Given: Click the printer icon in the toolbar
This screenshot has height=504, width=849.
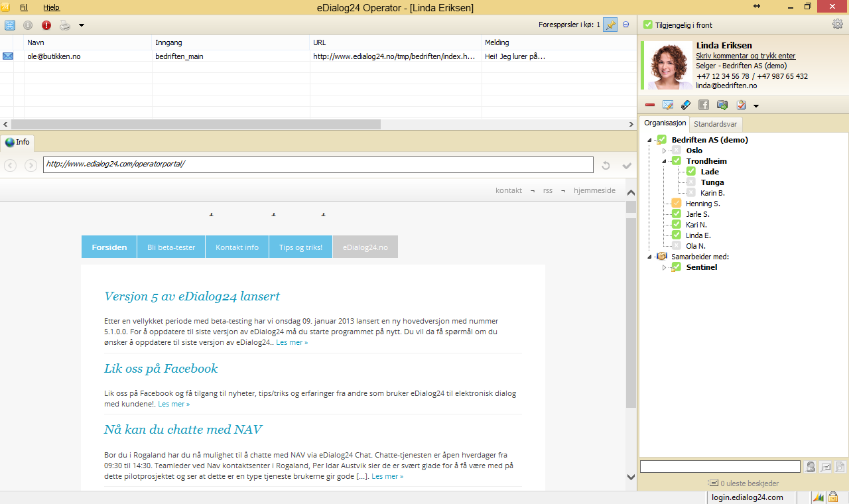Looking at the screenshot, I should 65,25.
